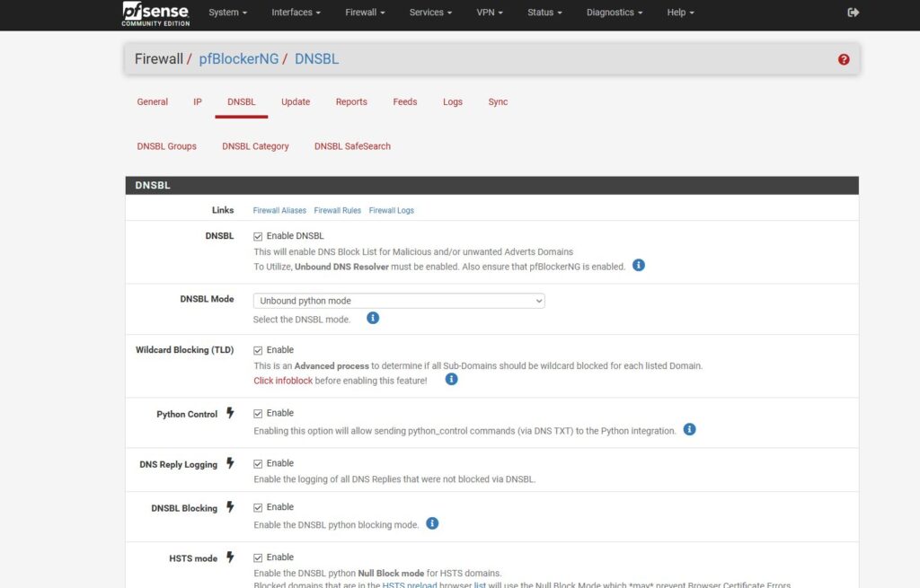Show info icon beside Select the DNSBL mode
920x588 pixels.
click(x=373, y=318)
